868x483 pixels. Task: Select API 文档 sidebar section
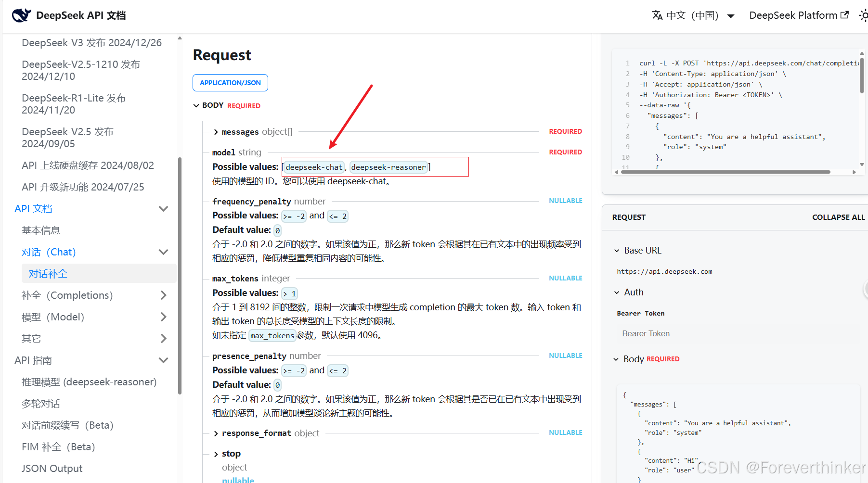click(33, 209)
